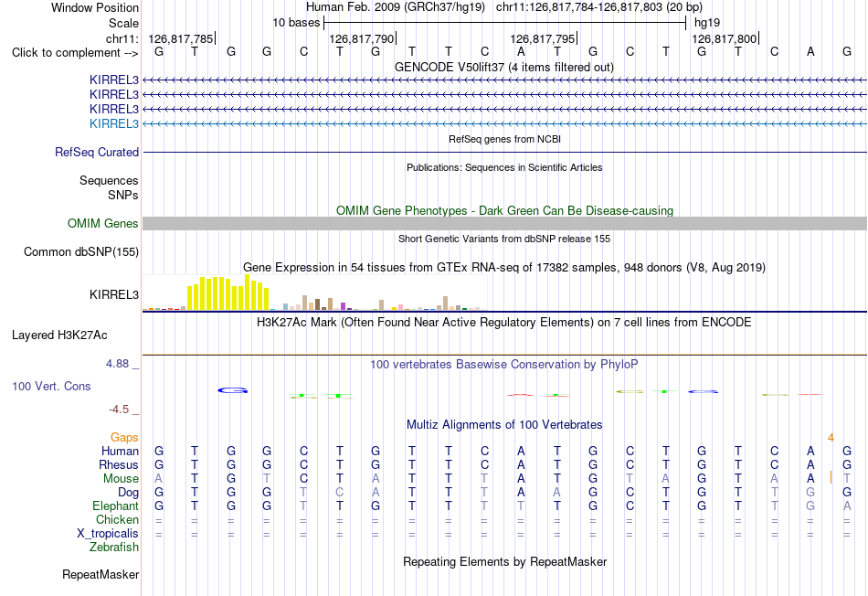The height and width of the screenshot is (596, 868).
Task: Select the light blue KIRREL3 transcript label
Action: click(114, 123)
